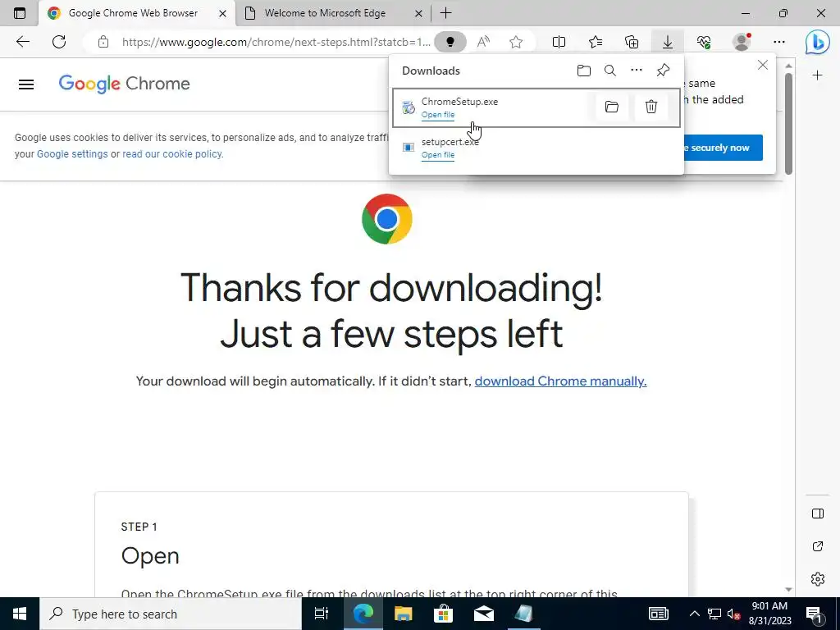This screenshot has width=840, height=630.
Task: Open the profile avatar icon
Action: point(742,42)
